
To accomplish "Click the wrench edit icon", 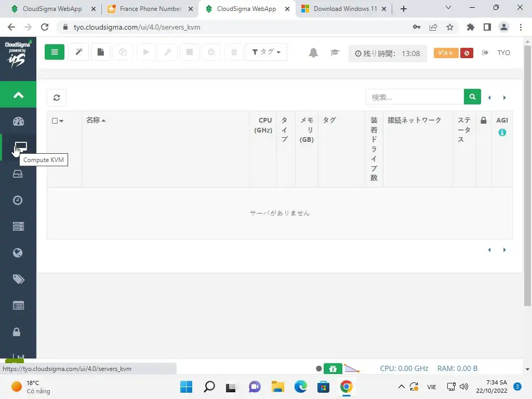I will (168, 52).
